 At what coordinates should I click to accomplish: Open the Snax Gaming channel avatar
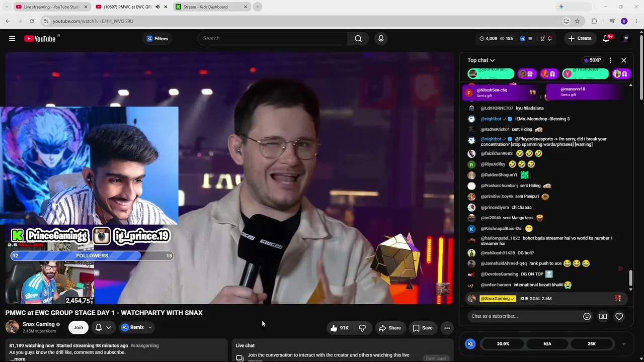click(x=12, y=327)
